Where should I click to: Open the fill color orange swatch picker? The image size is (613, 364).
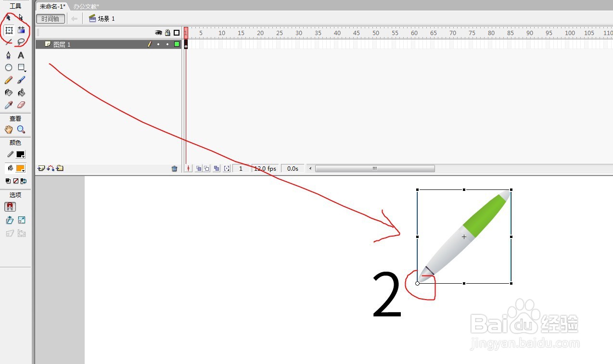[20, 169]
